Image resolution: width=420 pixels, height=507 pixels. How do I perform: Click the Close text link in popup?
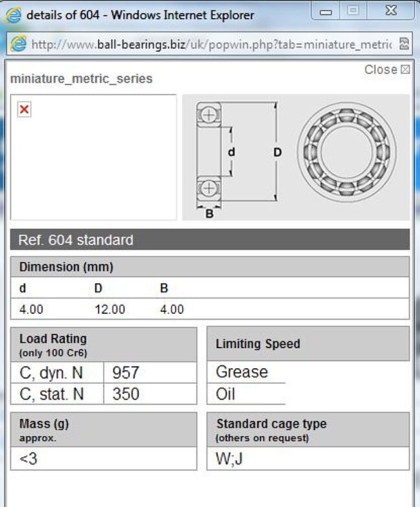pyautogui.click(x=380, y=69)
